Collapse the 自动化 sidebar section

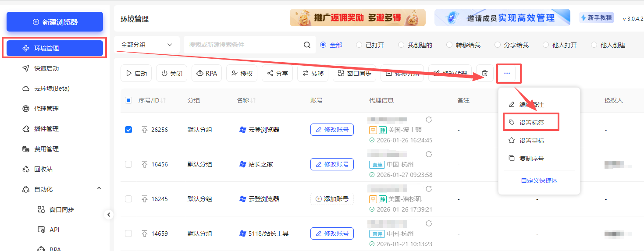coord(99,189)
